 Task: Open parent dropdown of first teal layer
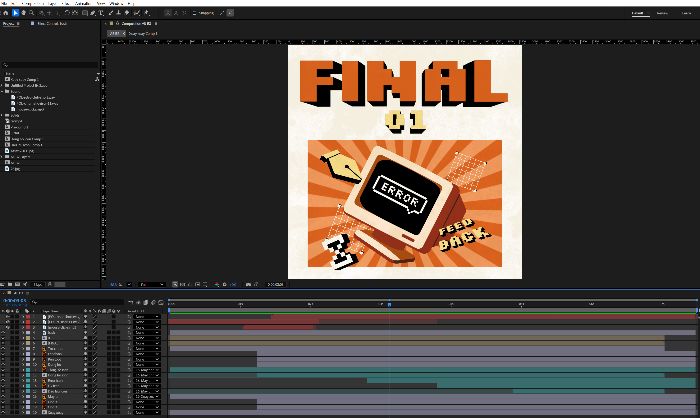point(147,370)
